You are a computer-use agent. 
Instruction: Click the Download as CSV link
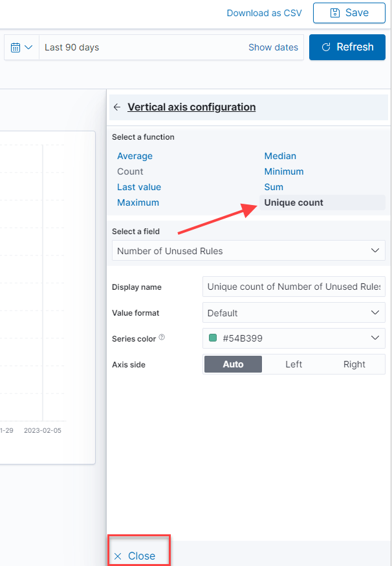(264, 13)
